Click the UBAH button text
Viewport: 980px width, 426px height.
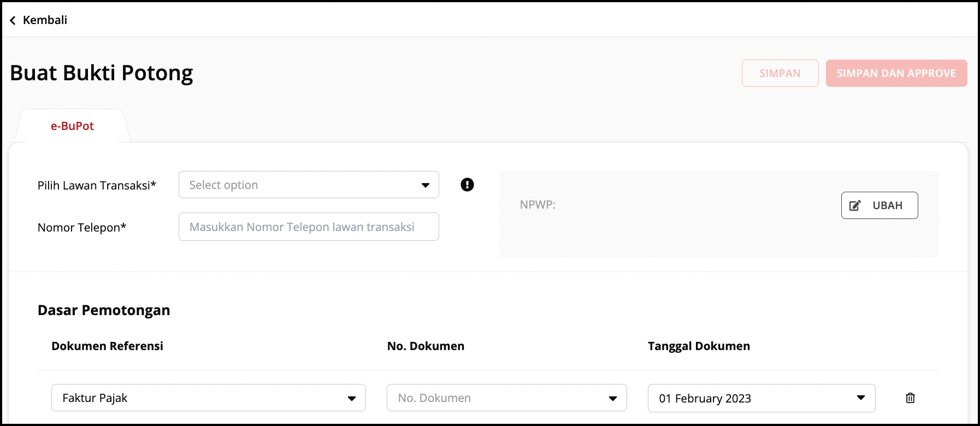[887, 205]
